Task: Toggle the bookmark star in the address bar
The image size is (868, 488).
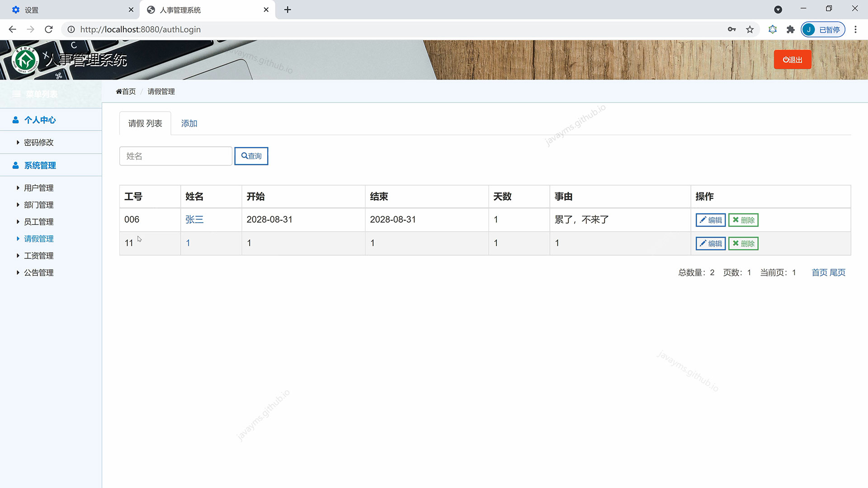Action: point(750,29)
